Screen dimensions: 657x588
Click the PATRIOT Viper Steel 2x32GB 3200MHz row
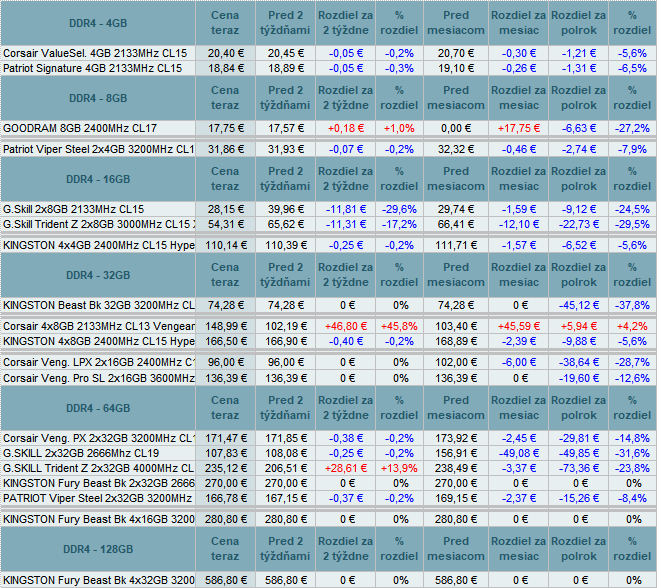[x=328, y=498]
